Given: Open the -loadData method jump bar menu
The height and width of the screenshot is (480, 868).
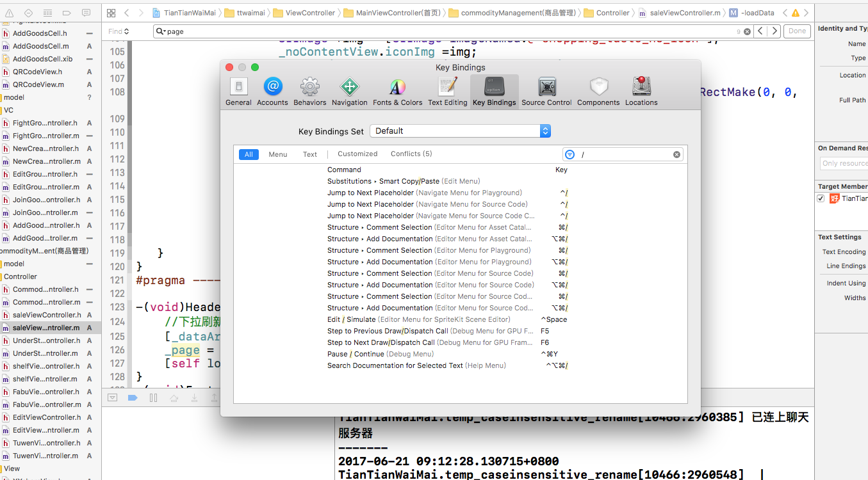Looking at the screenshot, I should click(x=751, y=13).
